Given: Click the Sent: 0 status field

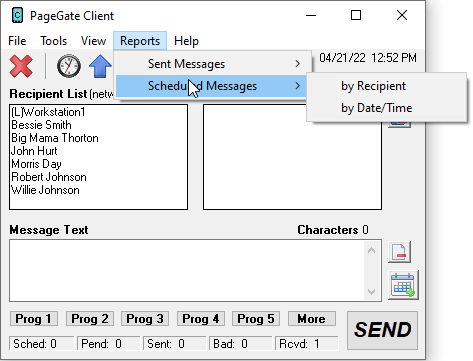Looking at the screenshot, I should (x=174, y=343).
